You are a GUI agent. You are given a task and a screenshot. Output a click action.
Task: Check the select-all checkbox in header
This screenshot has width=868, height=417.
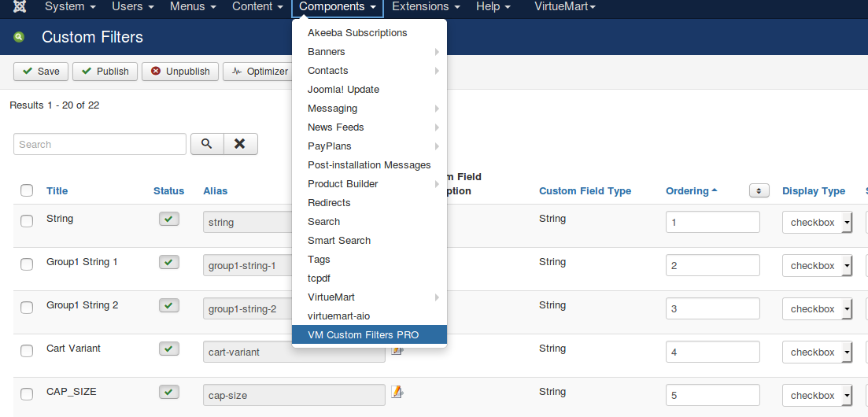coord(27,190)
